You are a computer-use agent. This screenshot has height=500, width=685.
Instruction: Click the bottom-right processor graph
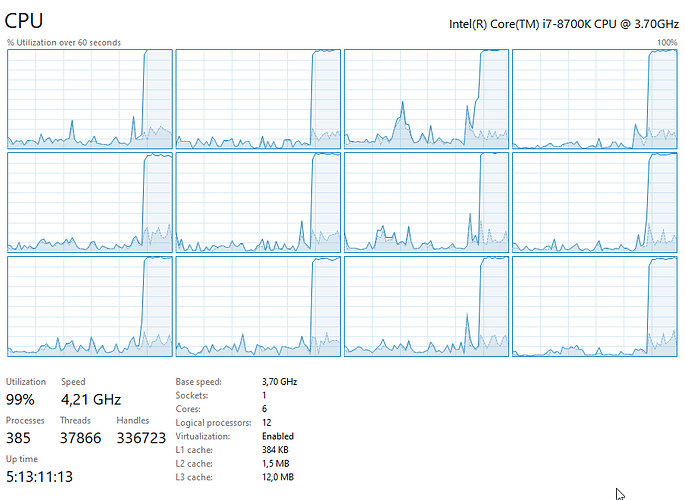click(x=595, y=307)
